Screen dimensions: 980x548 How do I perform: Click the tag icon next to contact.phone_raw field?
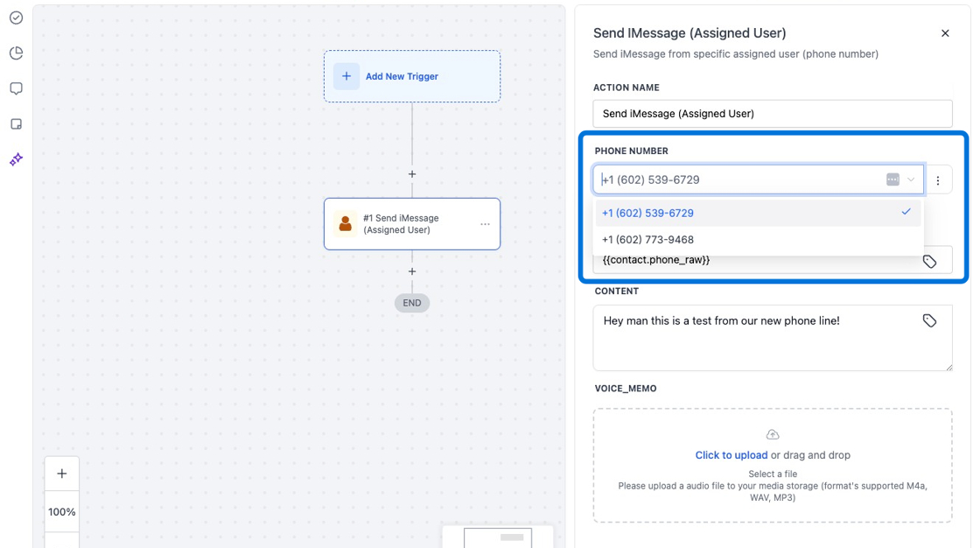pos(929,260)
